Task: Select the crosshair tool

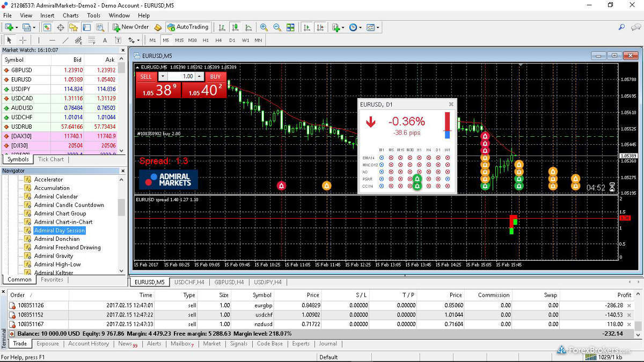Action: pos(23,40)
